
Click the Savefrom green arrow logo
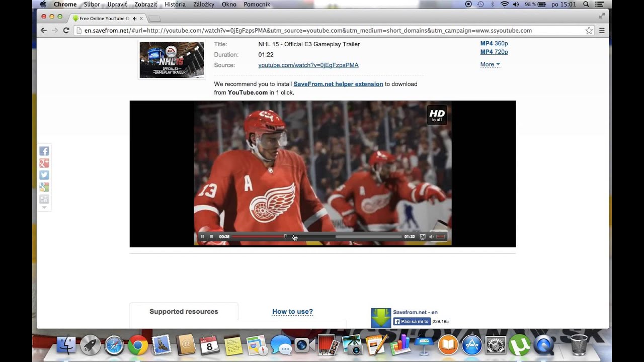(381, 318)
